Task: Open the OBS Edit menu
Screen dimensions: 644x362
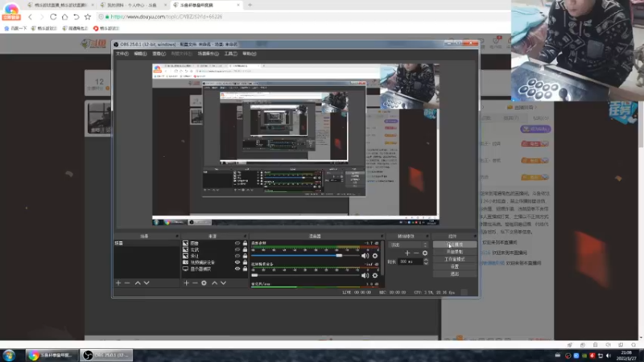Action: (x=140, y=54)
